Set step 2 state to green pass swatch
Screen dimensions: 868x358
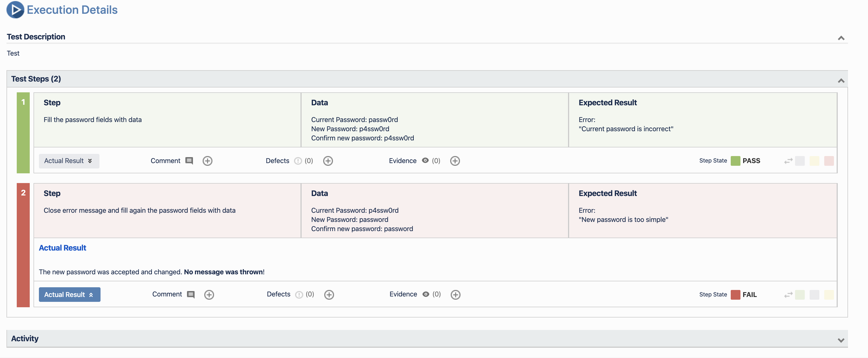coord(800,295)
